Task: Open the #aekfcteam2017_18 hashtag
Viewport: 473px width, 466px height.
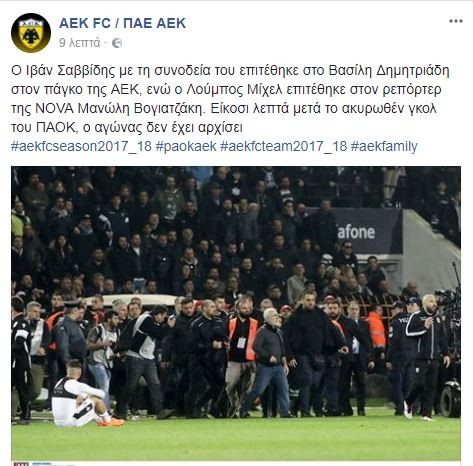Action: [284, 146]
